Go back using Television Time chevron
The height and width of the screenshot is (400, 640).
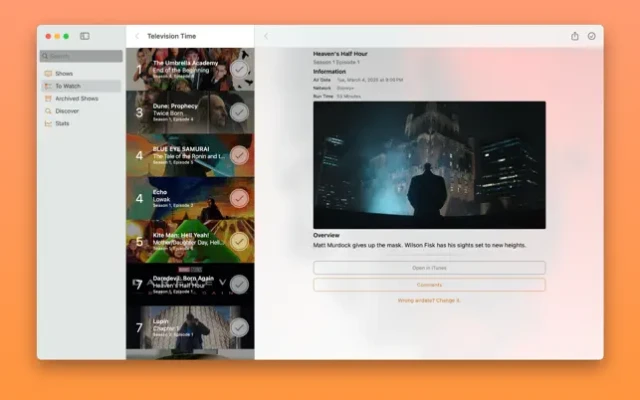click(137, 36)
